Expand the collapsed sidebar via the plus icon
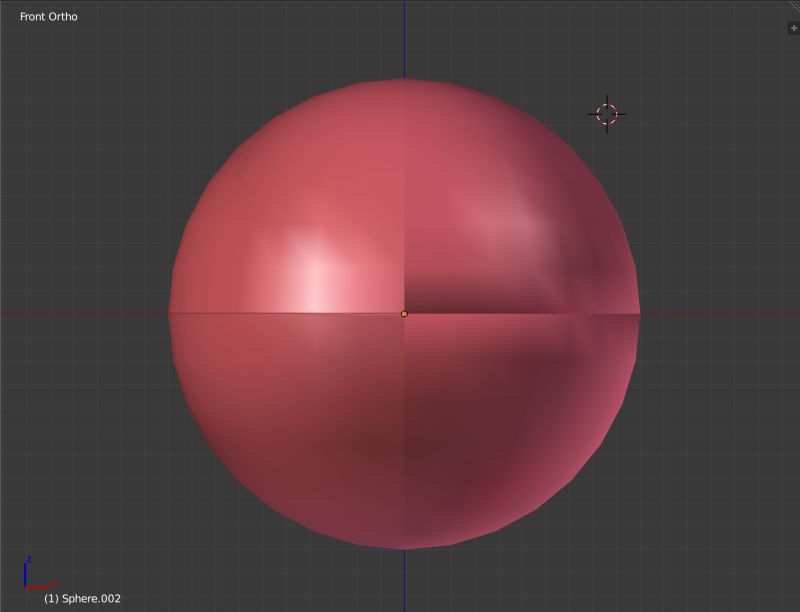The width and height of the screenshot is (800, 612). pos(794,27)
